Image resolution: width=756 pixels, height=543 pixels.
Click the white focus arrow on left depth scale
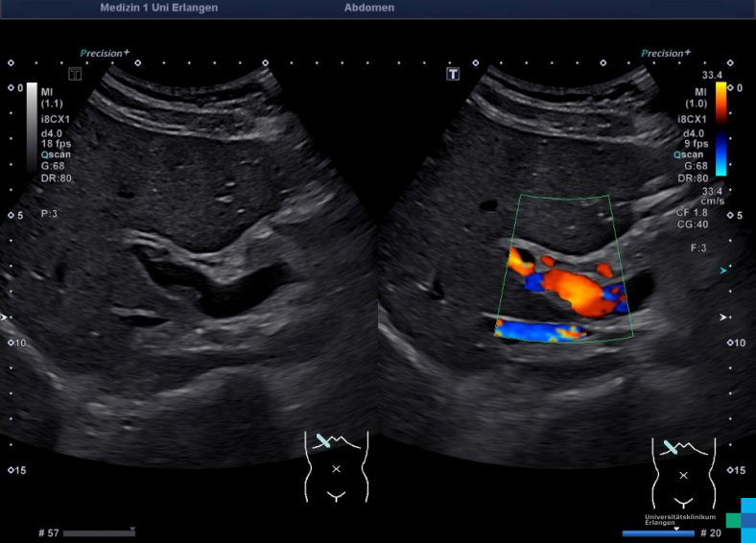pyautogui.click(x=5, y=316)
